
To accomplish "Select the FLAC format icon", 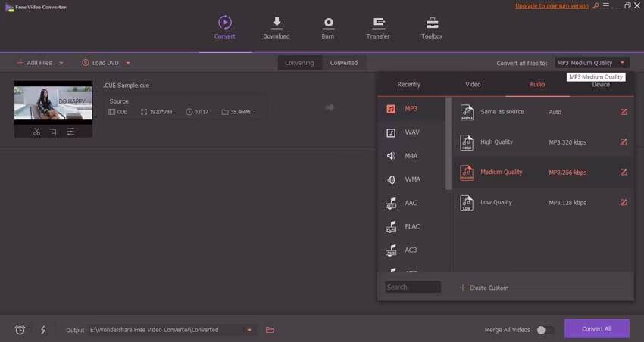I will point(391,226).
